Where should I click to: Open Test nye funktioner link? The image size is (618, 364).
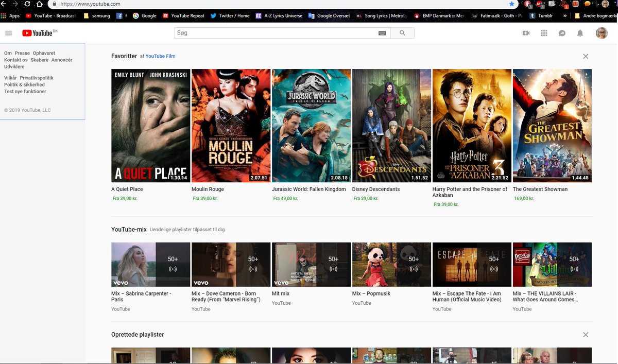coord(25,91)
